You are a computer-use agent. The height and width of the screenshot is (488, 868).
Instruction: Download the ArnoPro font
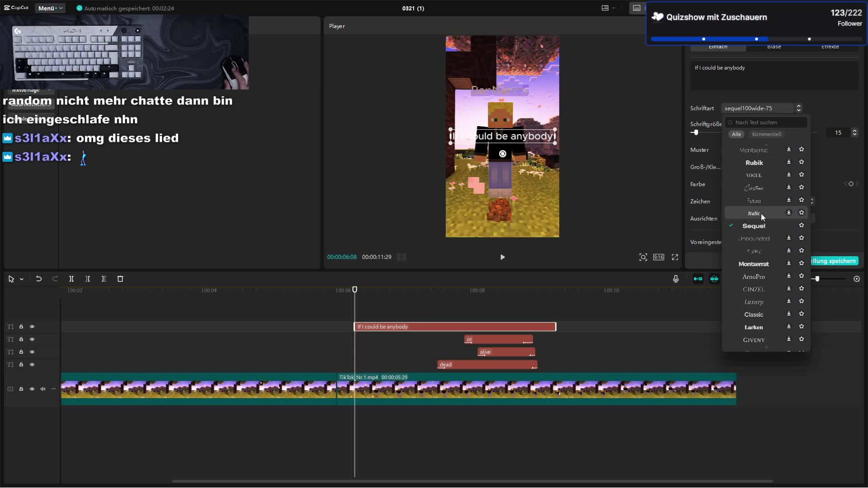click(x=789, y=276)
